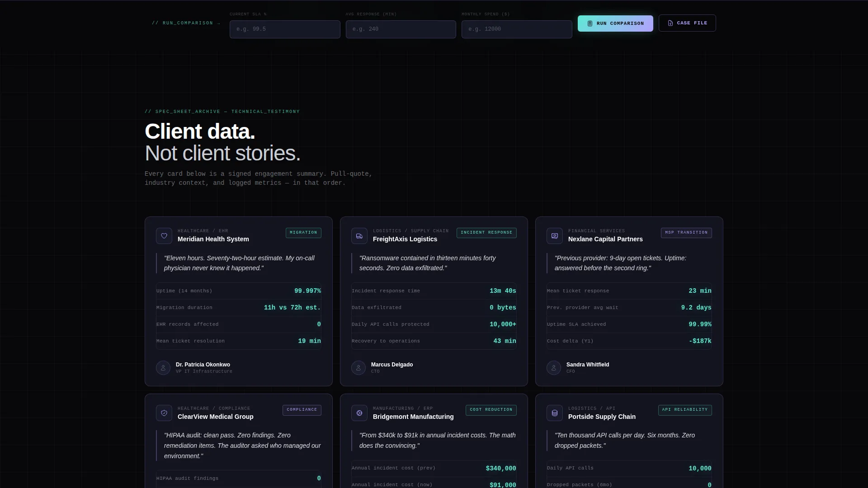Select the COST REDUCTION tag badge
Viewport: 868px width, 488px height.
tap(491, 410)
